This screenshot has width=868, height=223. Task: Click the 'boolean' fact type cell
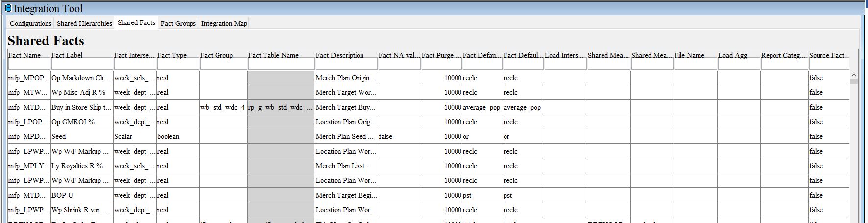coord(178,136)
